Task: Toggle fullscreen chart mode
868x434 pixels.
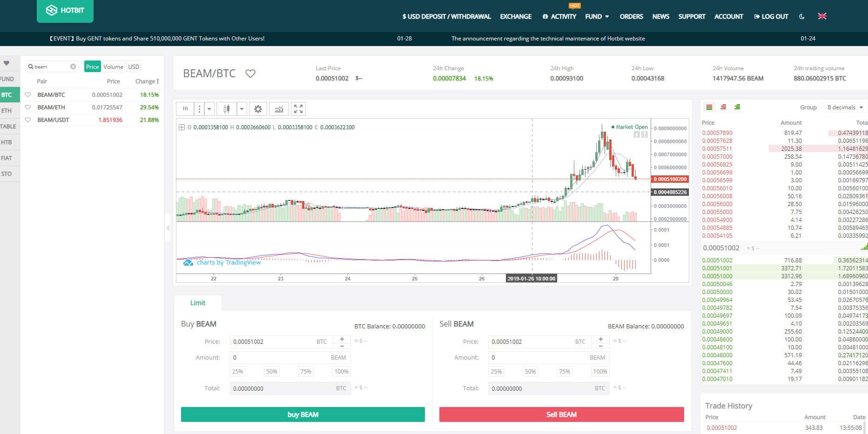Action: (298, 109)
